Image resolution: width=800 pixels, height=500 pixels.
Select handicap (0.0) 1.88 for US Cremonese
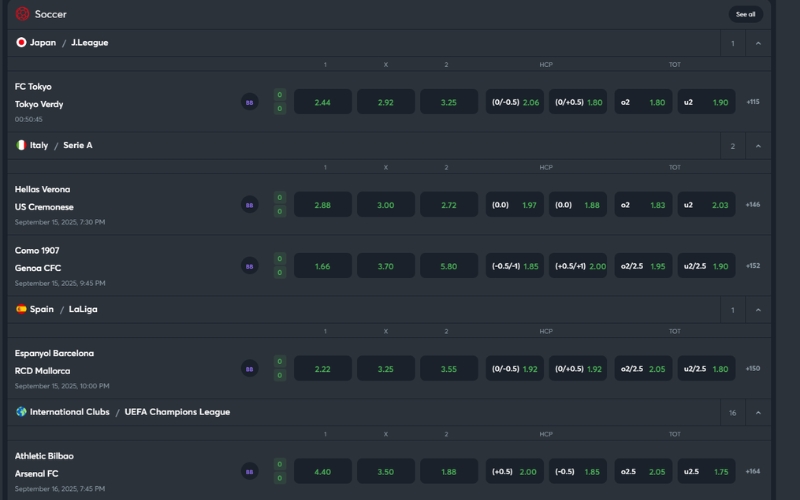tap(578, 205)
